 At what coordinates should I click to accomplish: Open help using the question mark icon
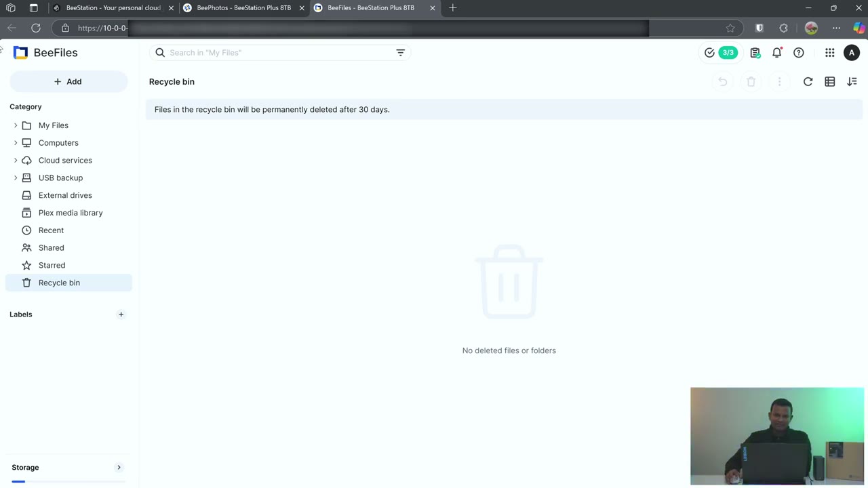click(x=798, y=52)
